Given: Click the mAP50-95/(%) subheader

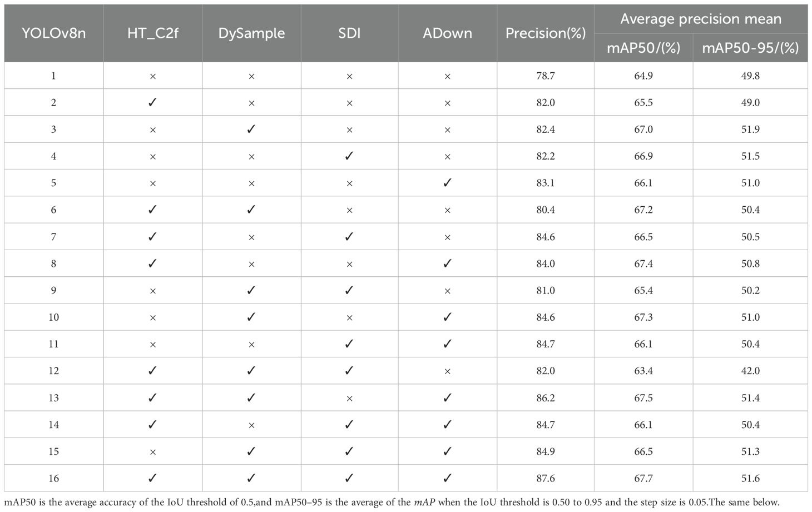Looking at the screenshot, I should [x=750, y=48].
